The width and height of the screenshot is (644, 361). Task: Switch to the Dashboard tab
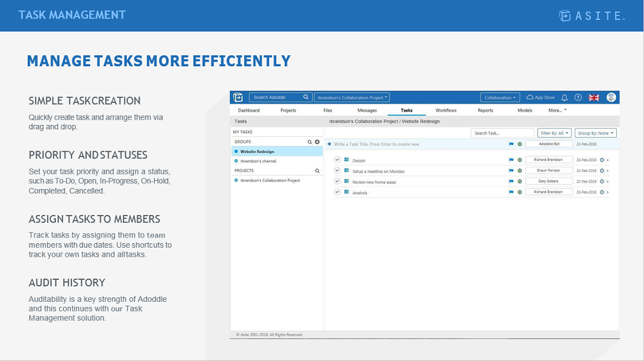pos(249,110)
